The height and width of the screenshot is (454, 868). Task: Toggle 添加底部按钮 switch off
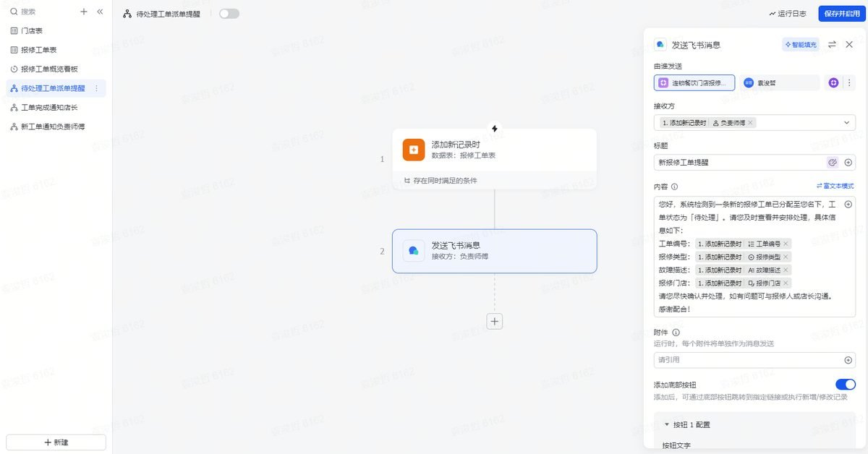(846, 385)
